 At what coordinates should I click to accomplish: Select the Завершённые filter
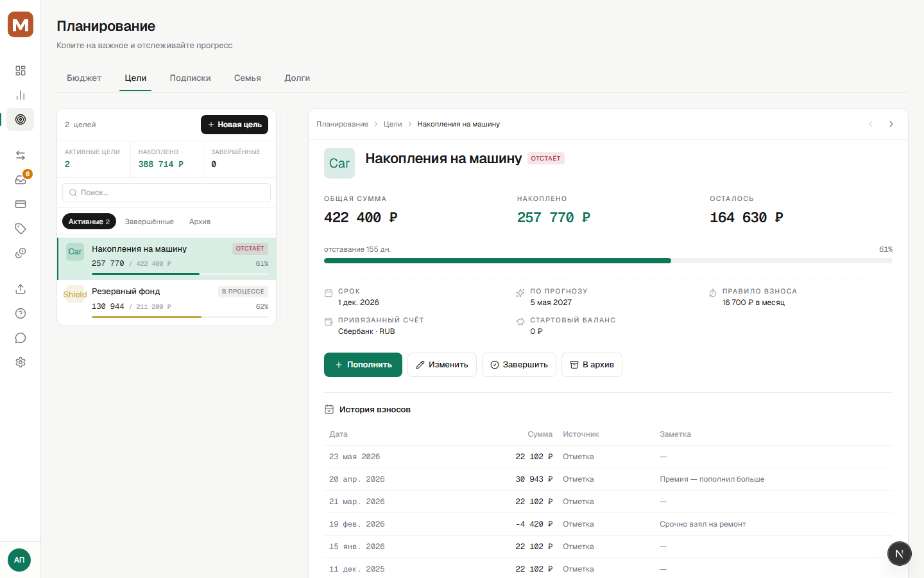[x=150, y=222]
